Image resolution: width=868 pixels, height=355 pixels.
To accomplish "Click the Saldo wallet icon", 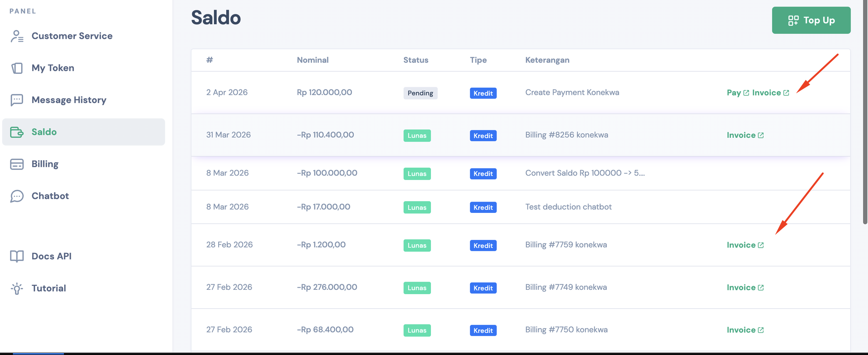I will click(17, 132).
